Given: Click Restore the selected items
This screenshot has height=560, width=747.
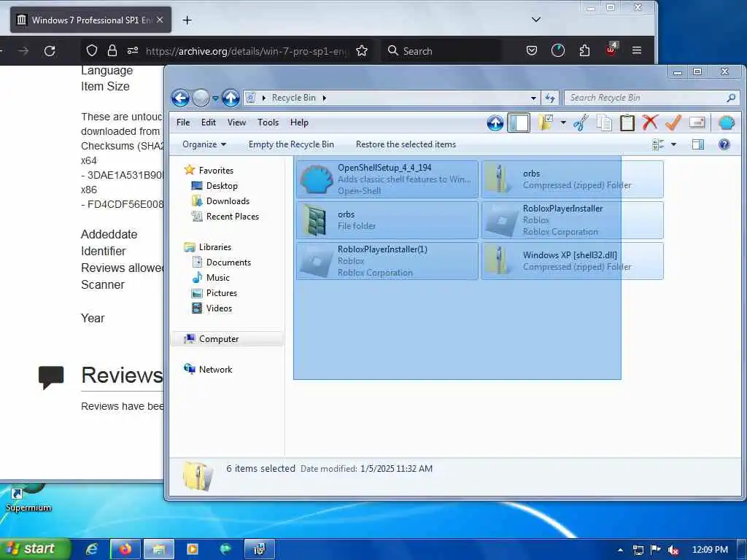Looking at the screenshot, I should tap(406, 144).
